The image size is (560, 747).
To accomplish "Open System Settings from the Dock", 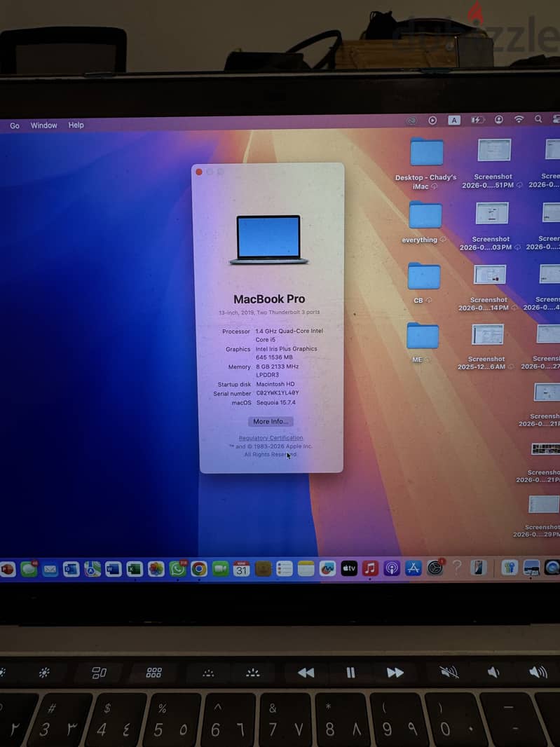I will click(x=435, y=568).
